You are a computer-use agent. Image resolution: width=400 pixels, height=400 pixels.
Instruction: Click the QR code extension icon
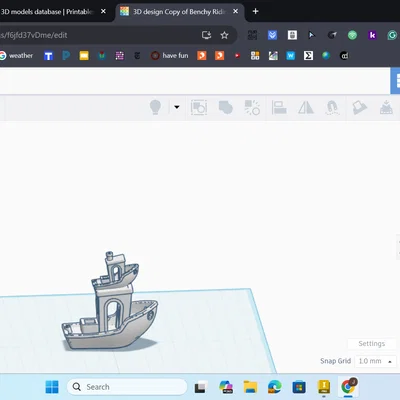tap(252, 35)
